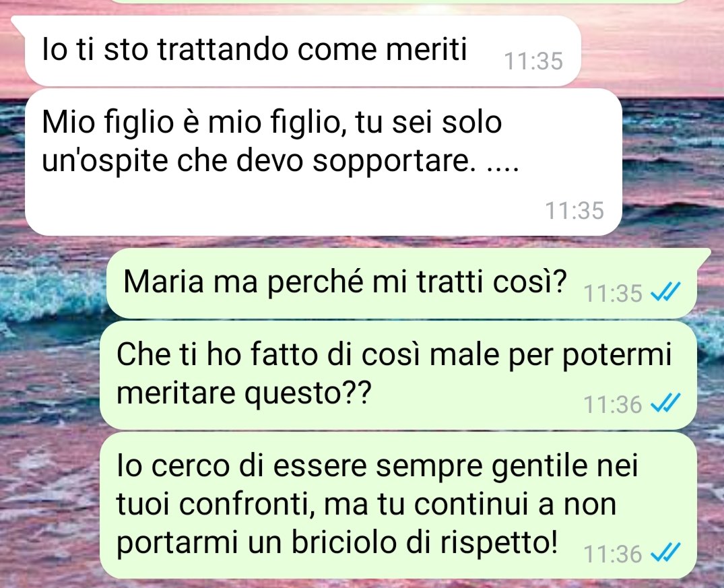Click the blue read checkmarks on 'Maria ma perché' message
Image resolution: width=724 pixels, height=588 pixels.
(665, 292)
